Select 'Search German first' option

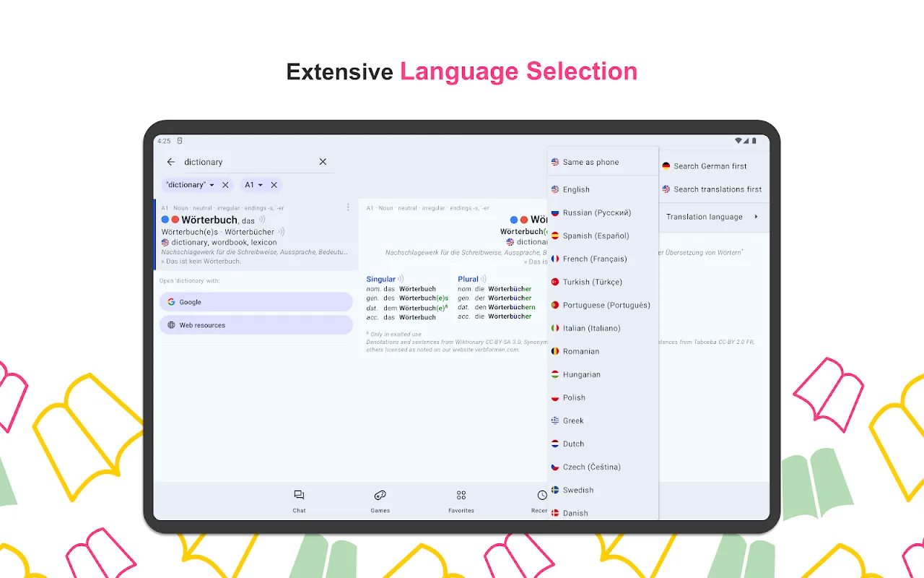710,166
